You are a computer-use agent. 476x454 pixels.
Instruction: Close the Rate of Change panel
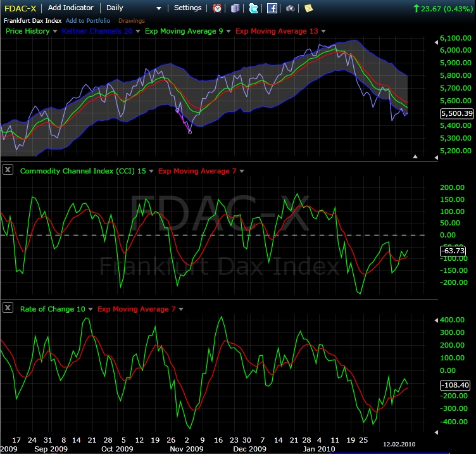[8, 308]
